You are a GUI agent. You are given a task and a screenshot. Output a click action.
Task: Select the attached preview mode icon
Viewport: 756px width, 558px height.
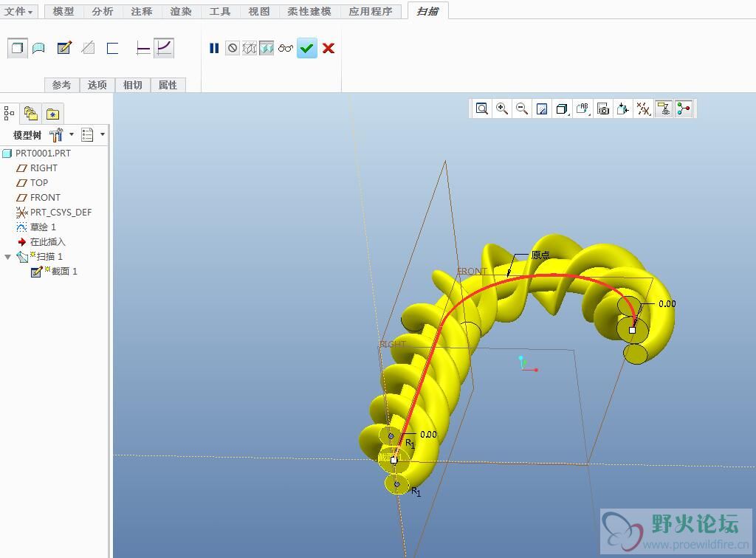[x=266, y=48]
